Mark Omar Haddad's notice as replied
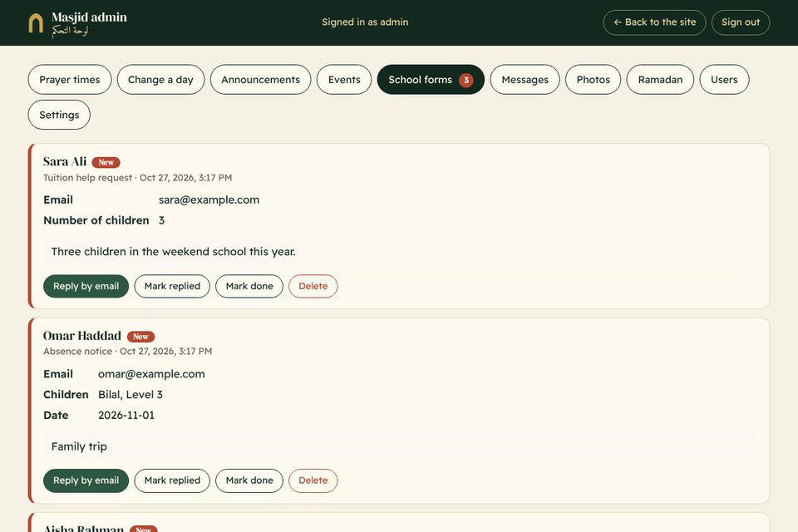 pyautogui.click(x=172, y=480)
